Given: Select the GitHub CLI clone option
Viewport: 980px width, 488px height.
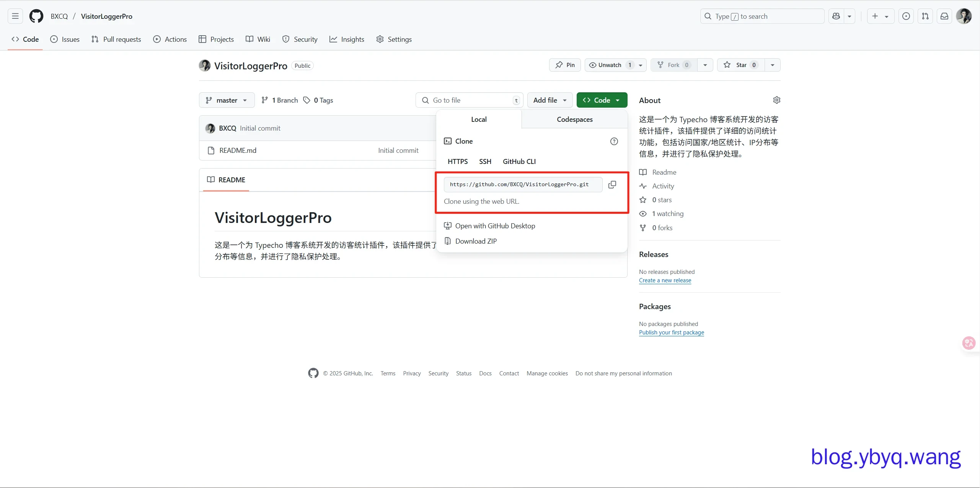Looking at the screenshot, I should click(x=519, y=161).
